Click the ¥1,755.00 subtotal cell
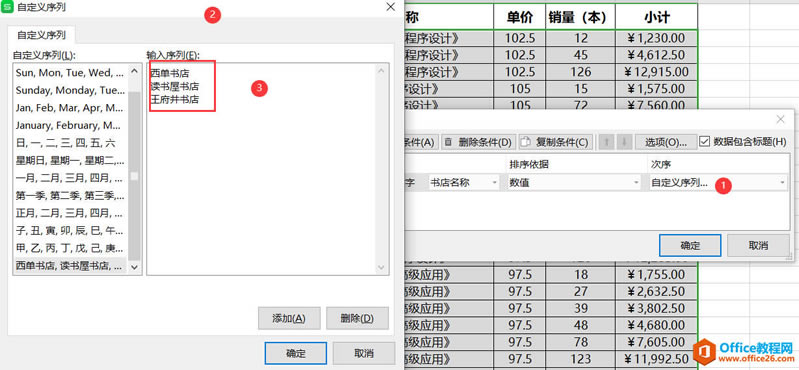This screenshot has height=370, width=799. (656, 275)
